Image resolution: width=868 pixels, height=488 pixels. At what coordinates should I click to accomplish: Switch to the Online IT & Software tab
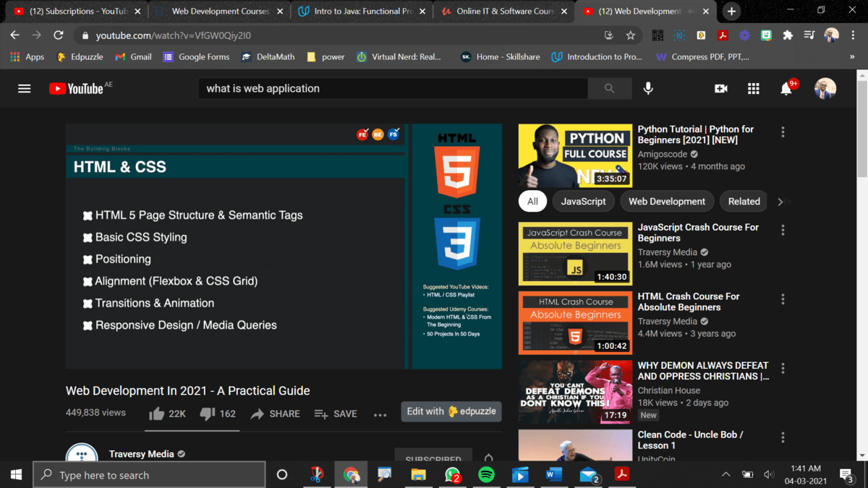pos(503,11)
